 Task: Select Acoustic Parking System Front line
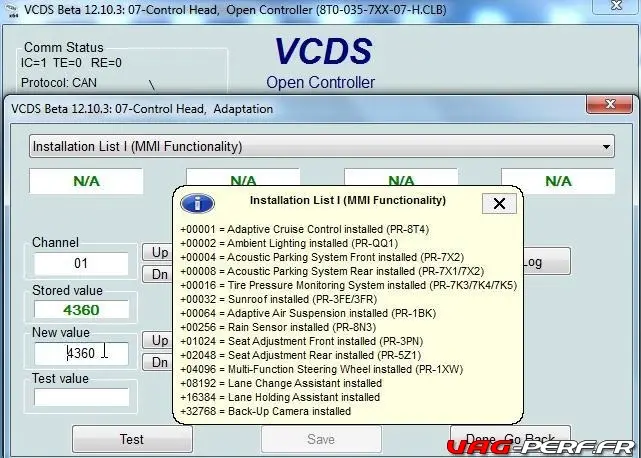(x=322, y=257)
